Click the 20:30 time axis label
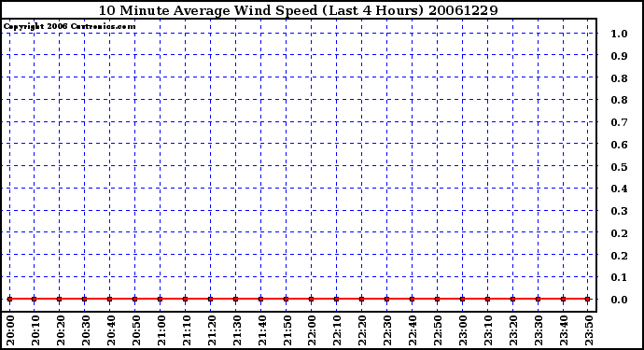 click(x=86, y=331)
